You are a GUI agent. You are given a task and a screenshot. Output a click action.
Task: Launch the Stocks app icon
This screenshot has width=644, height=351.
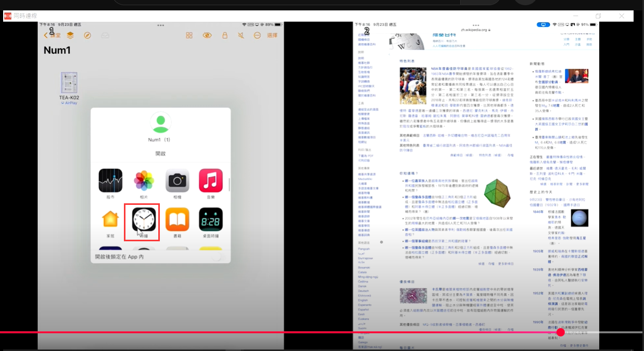[x=110, y=180]
